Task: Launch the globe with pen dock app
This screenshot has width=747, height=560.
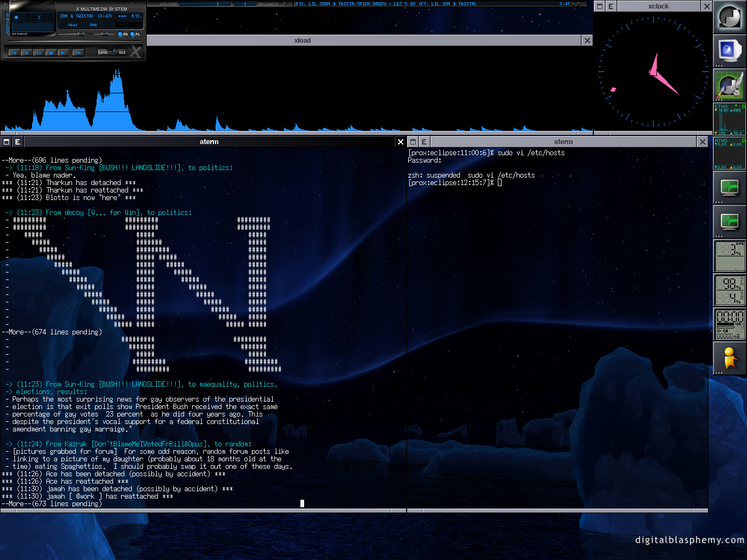Action: [730, 85]
